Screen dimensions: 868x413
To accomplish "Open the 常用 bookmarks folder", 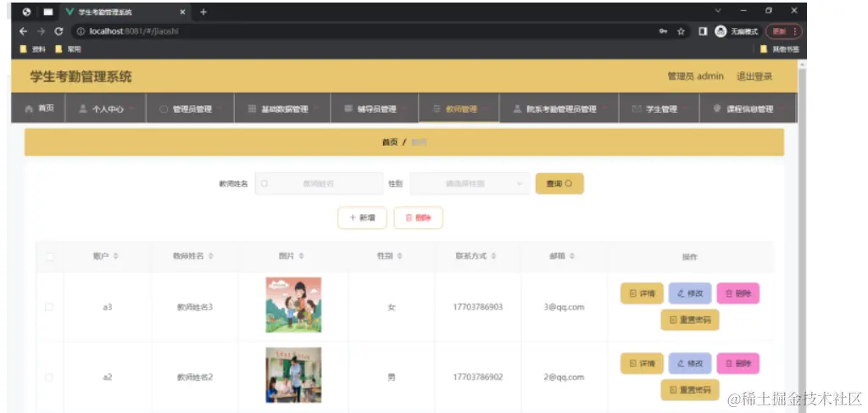I will 68,49.
